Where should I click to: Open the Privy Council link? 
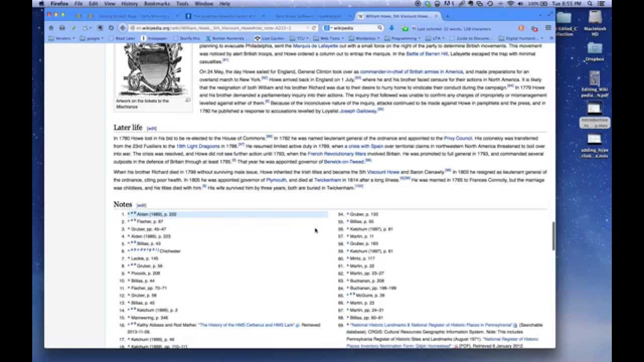(x=457, y=138)
